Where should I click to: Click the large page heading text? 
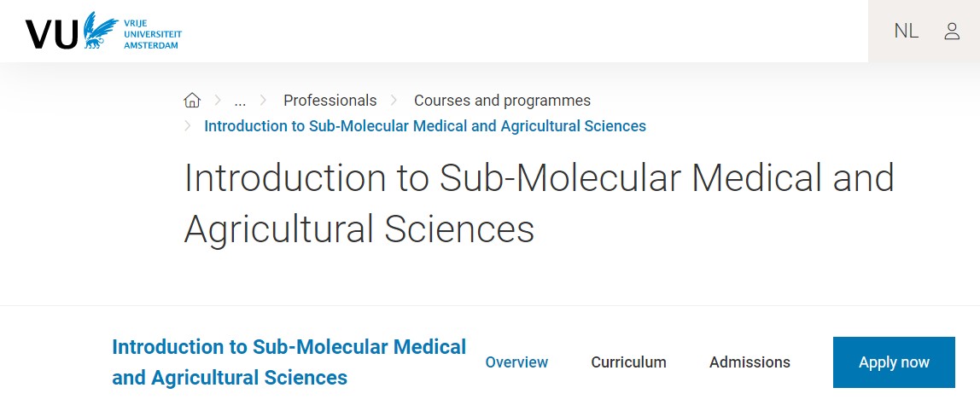point(539,203)
